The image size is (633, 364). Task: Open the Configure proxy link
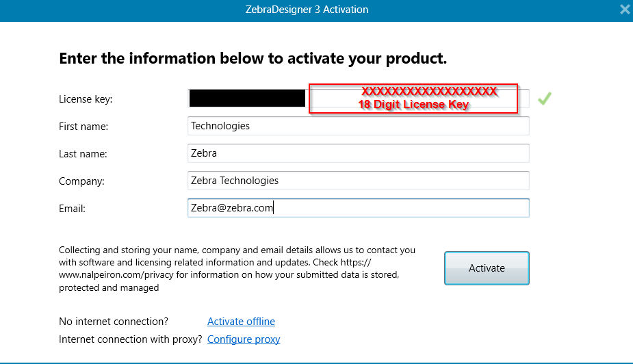pos(244,339)
